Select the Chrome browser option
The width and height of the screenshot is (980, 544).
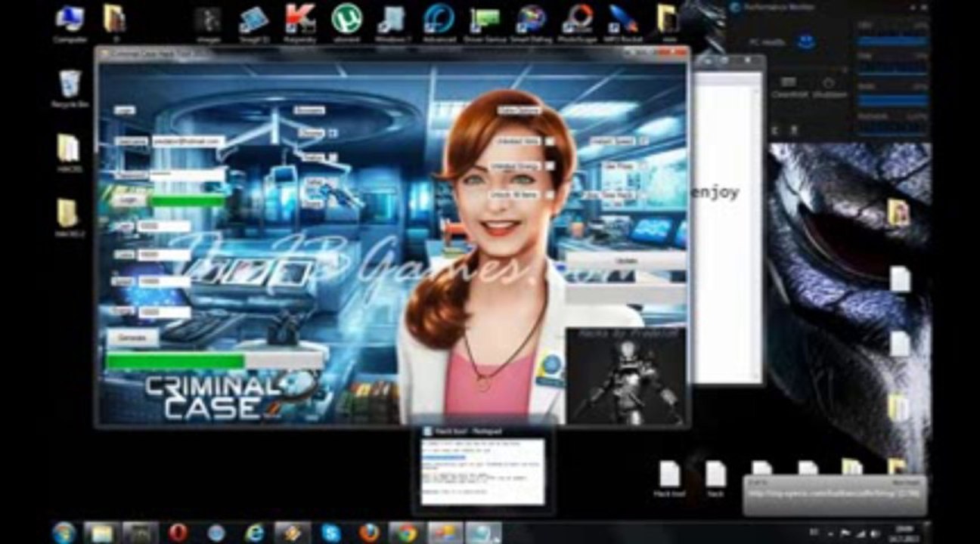[x=333, y=133]
